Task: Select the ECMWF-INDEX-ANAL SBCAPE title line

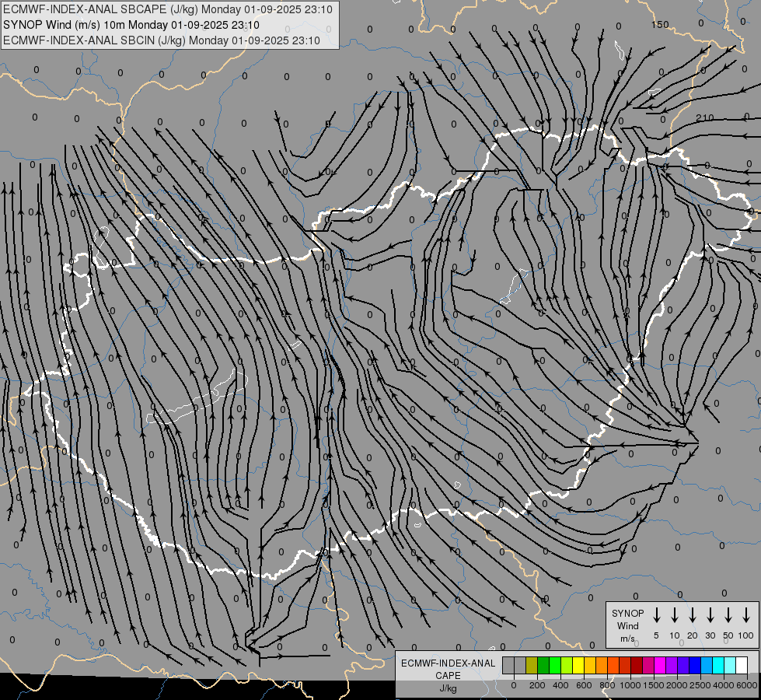Action: 167,9
